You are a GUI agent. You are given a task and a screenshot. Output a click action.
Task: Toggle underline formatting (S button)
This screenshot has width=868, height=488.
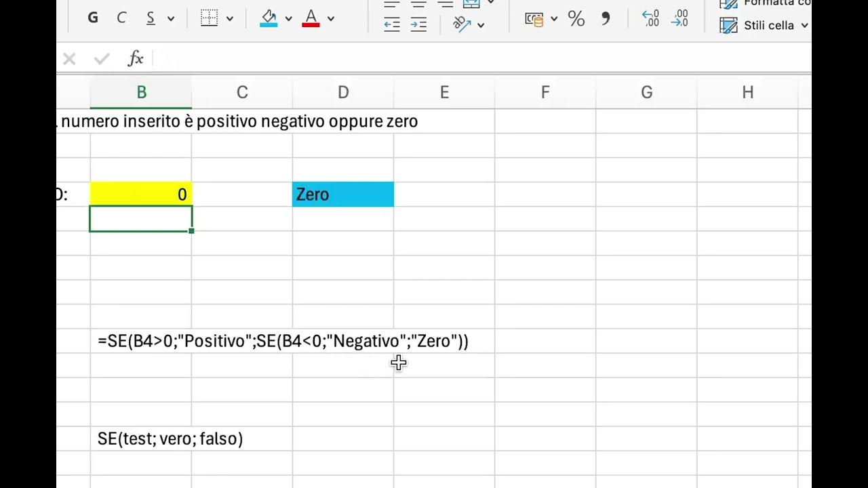[151, 18]
